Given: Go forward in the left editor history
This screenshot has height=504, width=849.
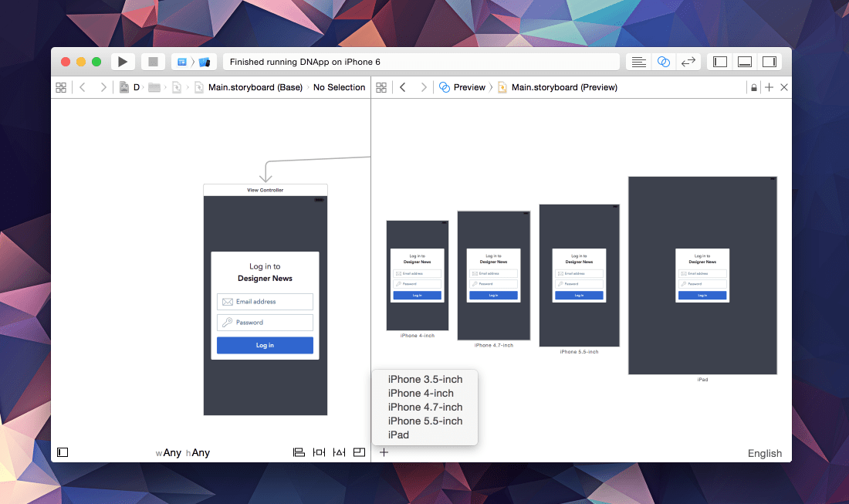Looking at the screenshot, I should (x=103, y=87).
